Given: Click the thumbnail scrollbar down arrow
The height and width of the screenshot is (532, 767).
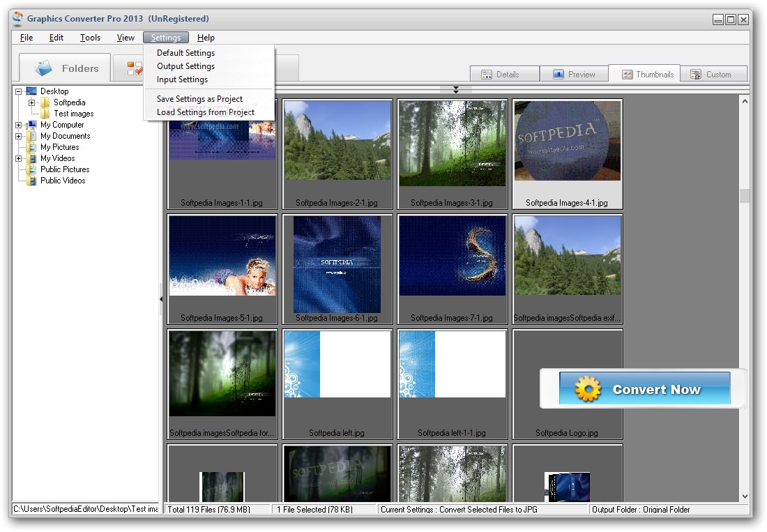Looking at the screenshot, I should coord(745,496).
